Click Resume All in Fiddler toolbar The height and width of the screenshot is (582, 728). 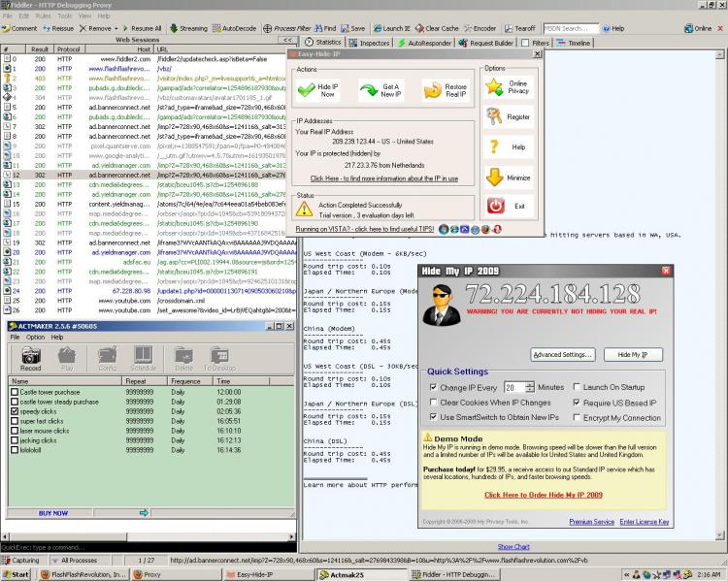(142, 28)
